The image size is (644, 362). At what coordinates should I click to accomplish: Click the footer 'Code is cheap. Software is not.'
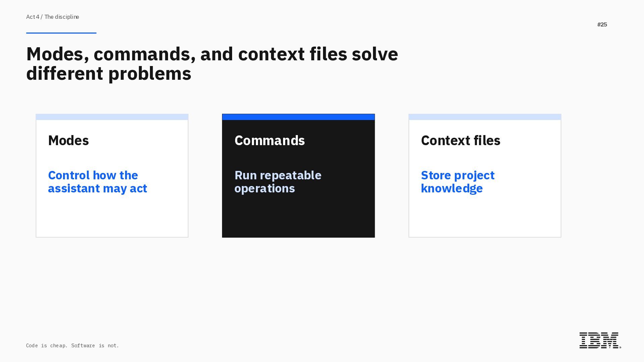[72, 346]
